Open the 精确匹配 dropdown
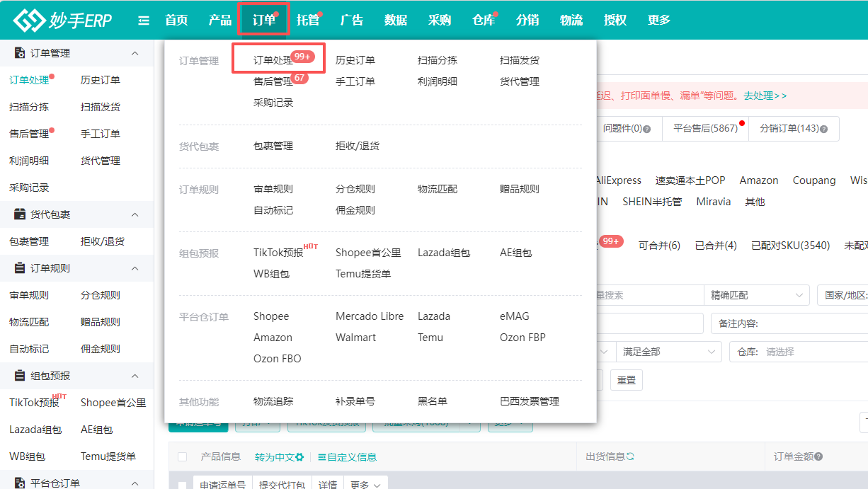 point(756,295)
